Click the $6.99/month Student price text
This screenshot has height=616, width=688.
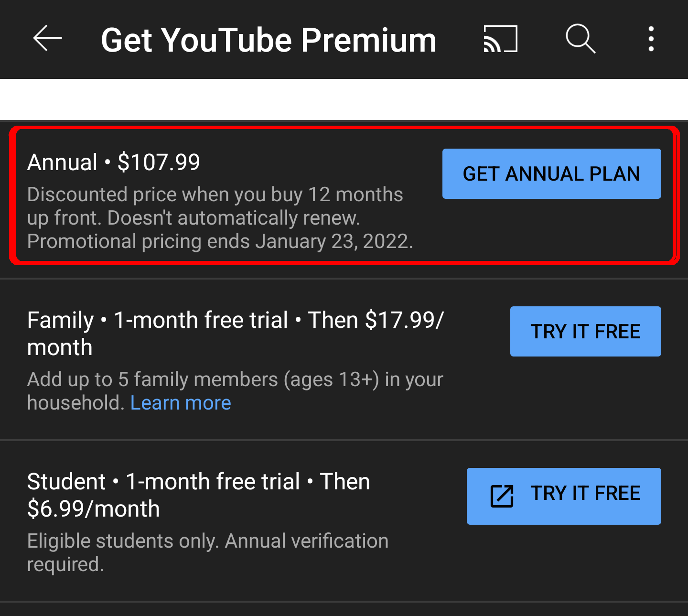94,509
